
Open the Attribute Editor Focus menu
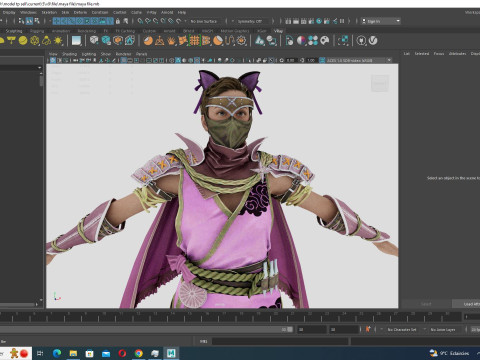coord(439,54)
